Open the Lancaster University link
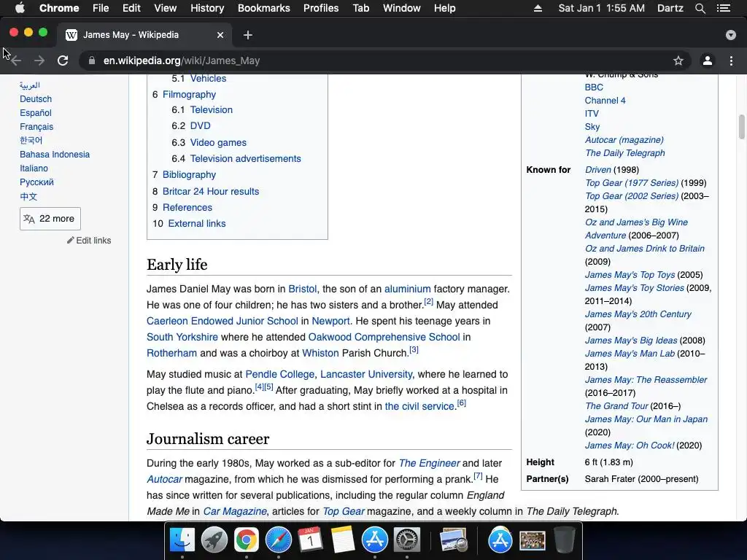The width and height of the screenshot is (747, 560). click(x=366, y=374)
